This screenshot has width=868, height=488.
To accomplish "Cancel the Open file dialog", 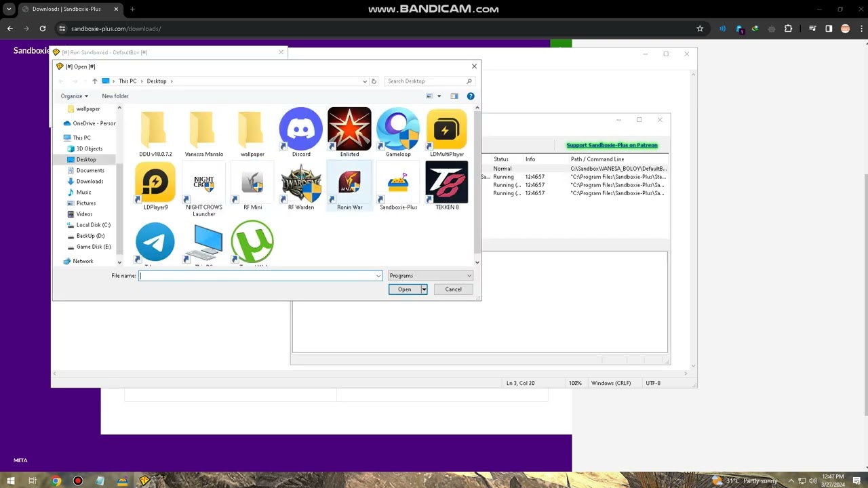I will [x=453, y=289].
